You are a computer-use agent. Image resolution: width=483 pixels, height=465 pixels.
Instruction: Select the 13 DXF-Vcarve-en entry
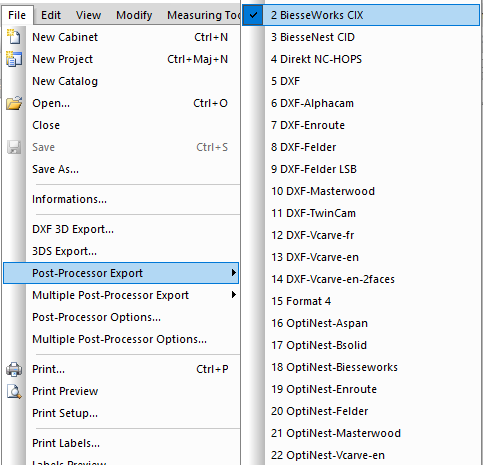pos(361,257)
